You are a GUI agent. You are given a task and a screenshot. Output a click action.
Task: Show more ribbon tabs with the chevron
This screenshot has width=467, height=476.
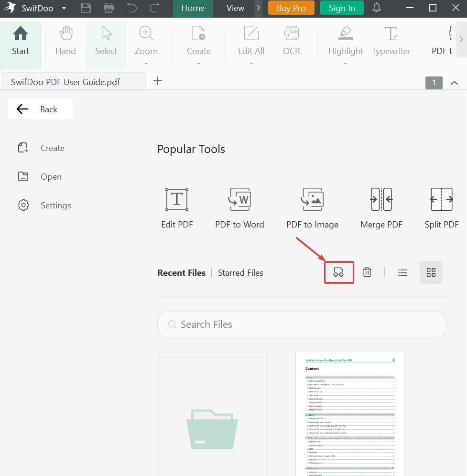point(259,8)
